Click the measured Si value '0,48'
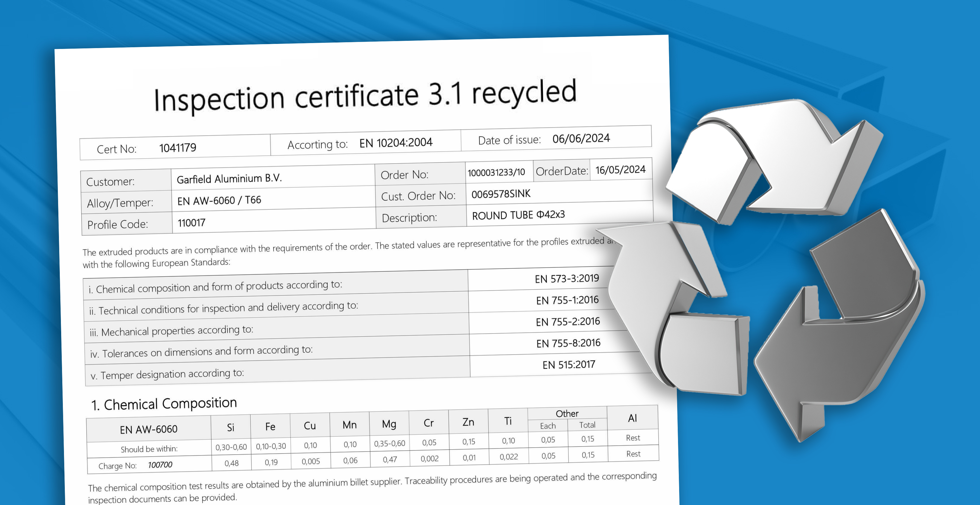The width and height of the screenshot is (980, 505). point(231,463)
